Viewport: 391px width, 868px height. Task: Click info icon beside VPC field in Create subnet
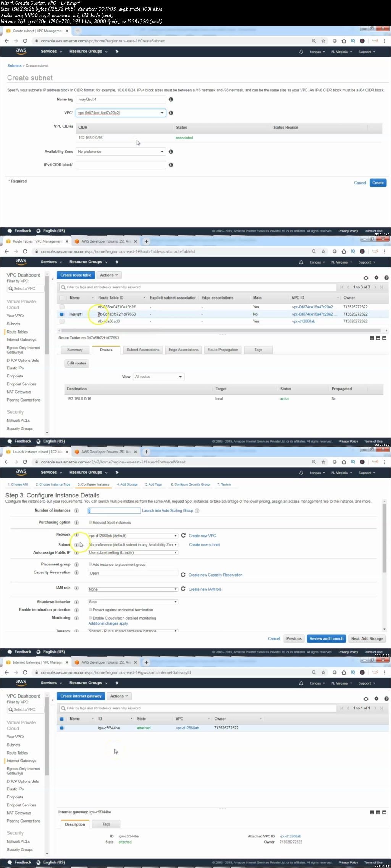(x=171, y=113)
